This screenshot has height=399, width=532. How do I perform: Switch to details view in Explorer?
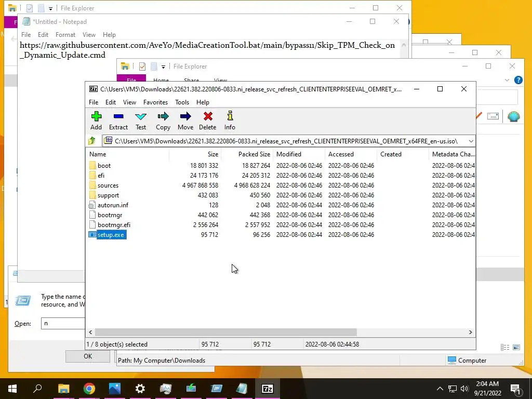(505, 347)
